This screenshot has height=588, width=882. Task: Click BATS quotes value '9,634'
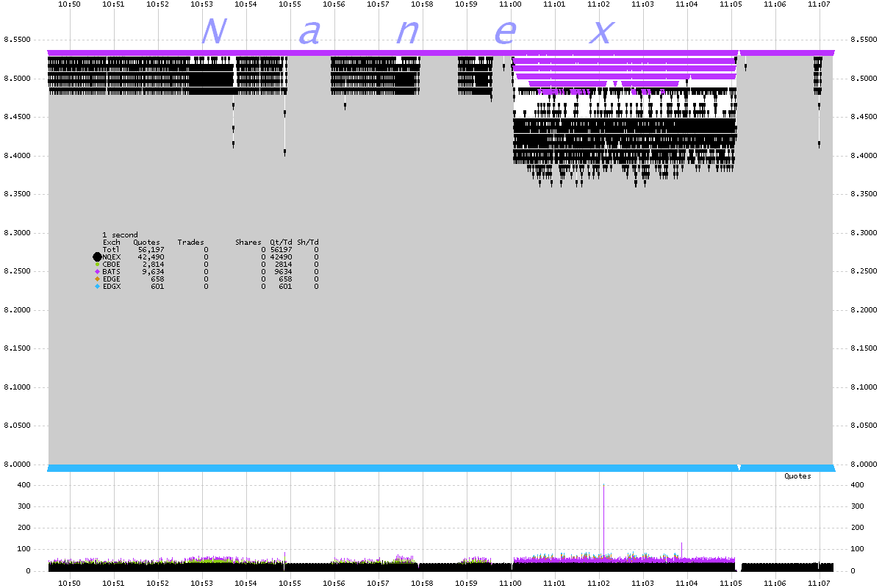pos(153,272)
